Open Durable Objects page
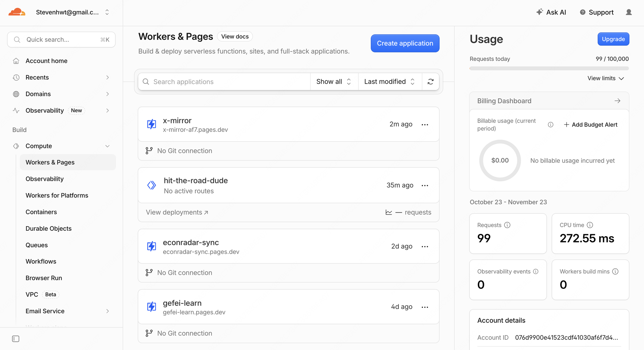This screenshot has width=644, height=350. tap(48, 228)
